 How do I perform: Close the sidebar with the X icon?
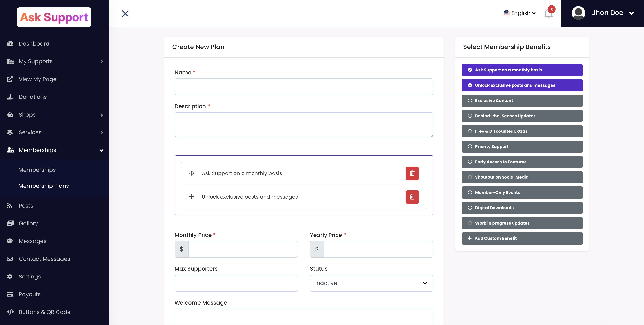tap(125, 14)
